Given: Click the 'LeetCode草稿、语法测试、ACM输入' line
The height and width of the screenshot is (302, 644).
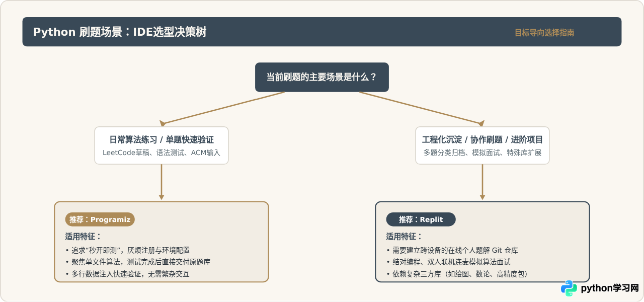Looking at the screenshot, I should click(162, 153).
